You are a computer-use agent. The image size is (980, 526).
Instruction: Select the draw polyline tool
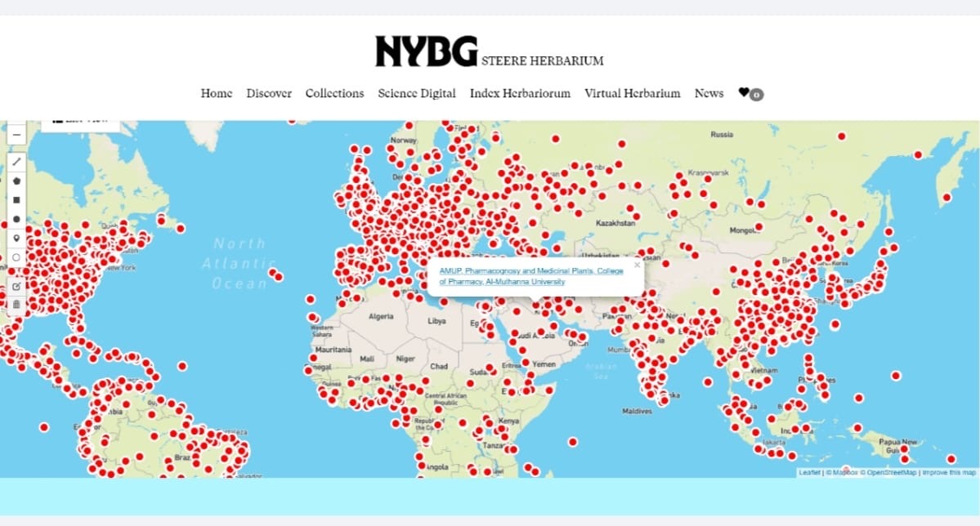(16, 162)
